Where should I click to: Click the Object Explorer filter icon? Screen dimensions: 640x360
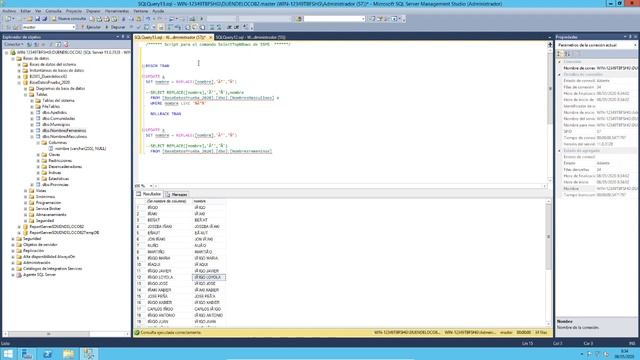coord(51,44)
